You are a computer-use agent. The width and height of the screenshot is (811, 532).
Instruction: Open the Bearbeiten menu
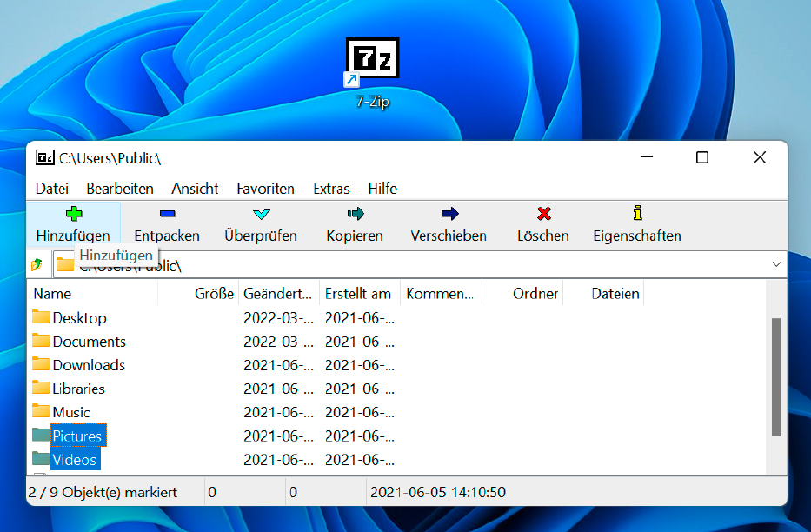(x=120, y=189)
